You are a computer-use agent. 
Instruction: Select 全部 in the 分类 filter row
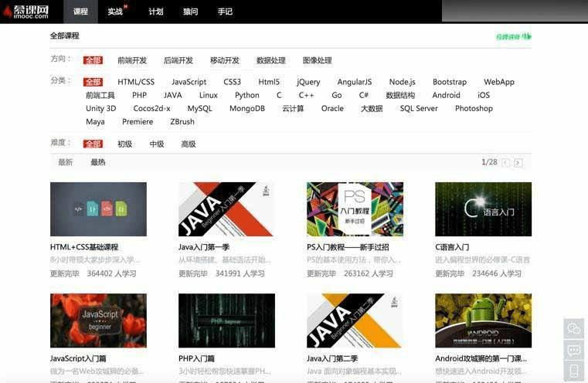[x=93, y=82]
